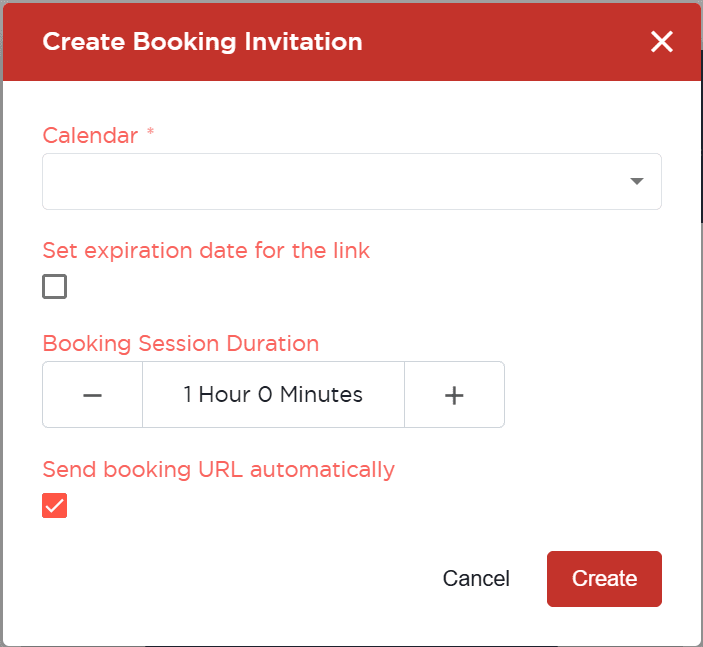Cancel the booking invitation

click(476, 578)
